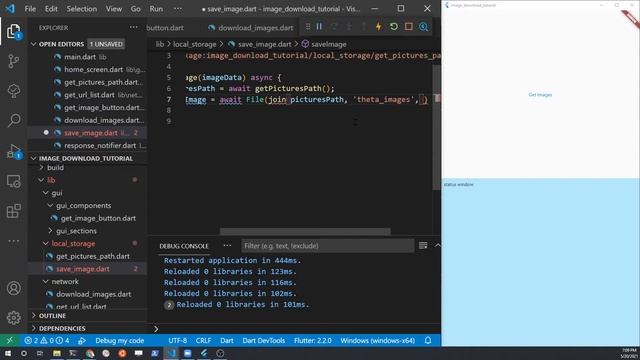This screenshot has width=640, height=360.
Task: Open home_screen.dart from Open Editors
Action: [x=93, y=69]
